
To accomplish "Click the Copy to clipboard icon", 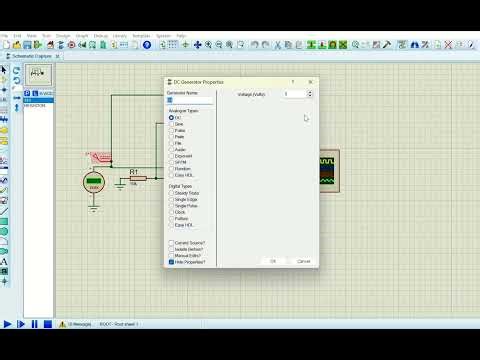I will pos(288,45).
